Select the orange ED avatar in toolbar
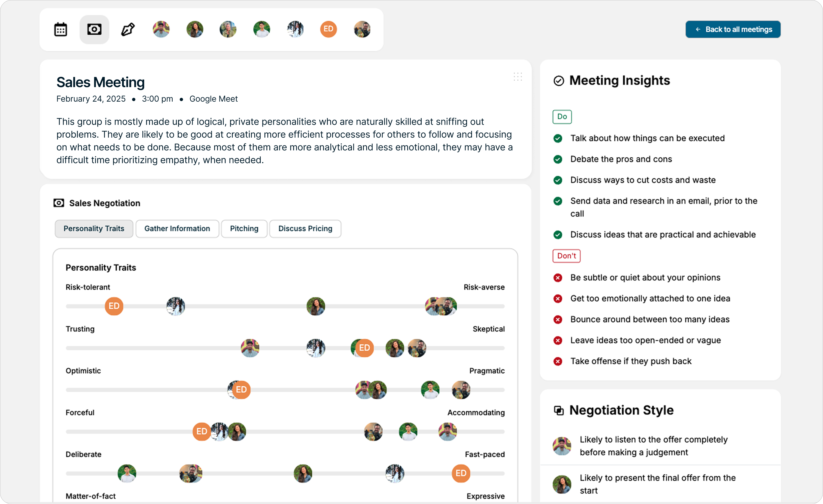The width and height of the screenshot is (823, 504). pyautogui.click(x=328, y=29)
